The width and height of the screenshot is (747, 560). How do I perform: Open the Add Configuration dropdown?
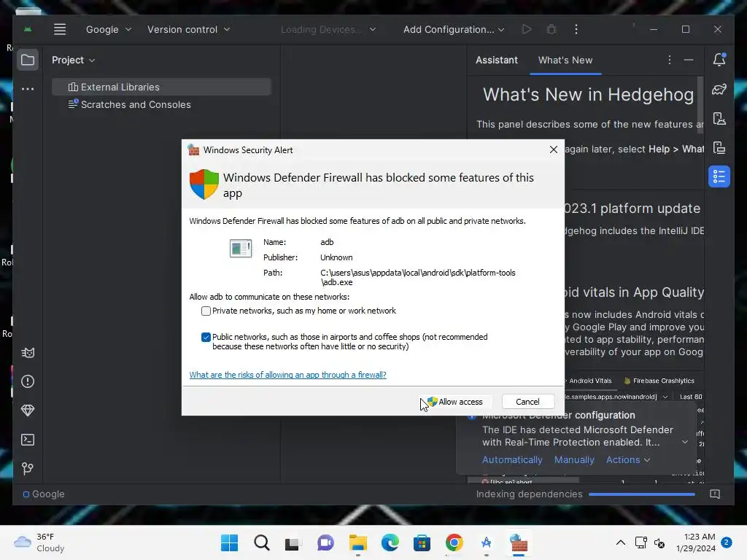click(454, 29)
